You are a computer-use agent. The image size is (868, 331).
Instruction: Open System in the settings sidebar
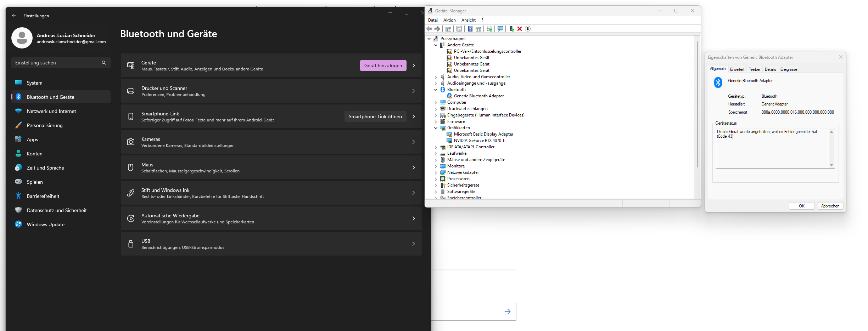(x=61, y=83)
